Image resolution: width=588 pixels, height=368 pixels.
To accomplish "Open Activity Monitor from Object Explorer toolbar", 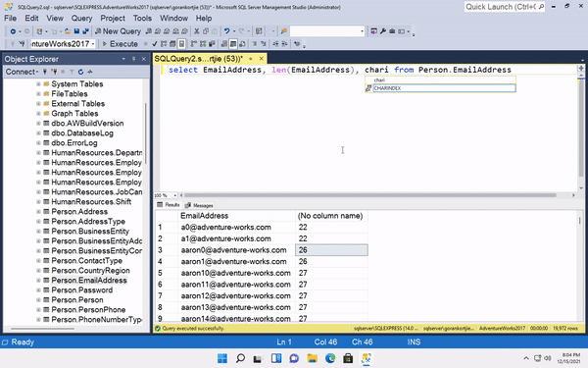I will pos(89,72).
